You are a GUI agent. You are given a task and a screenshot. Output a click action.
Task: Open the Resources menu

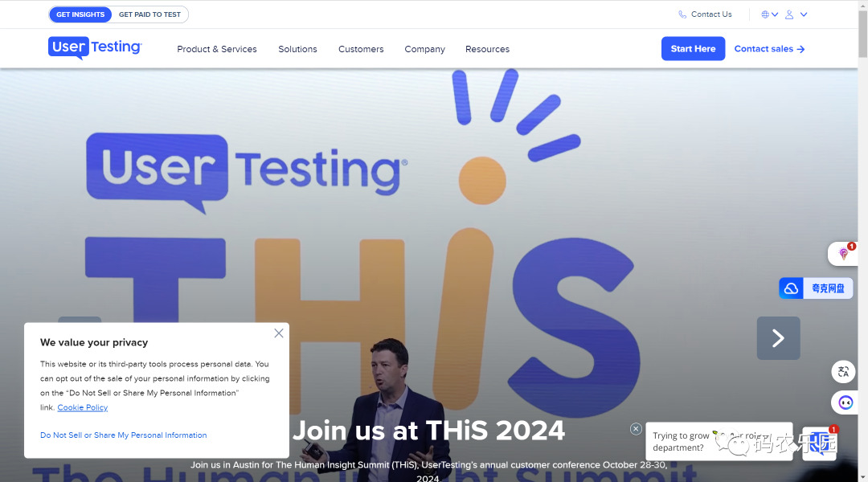coord(487,49)
